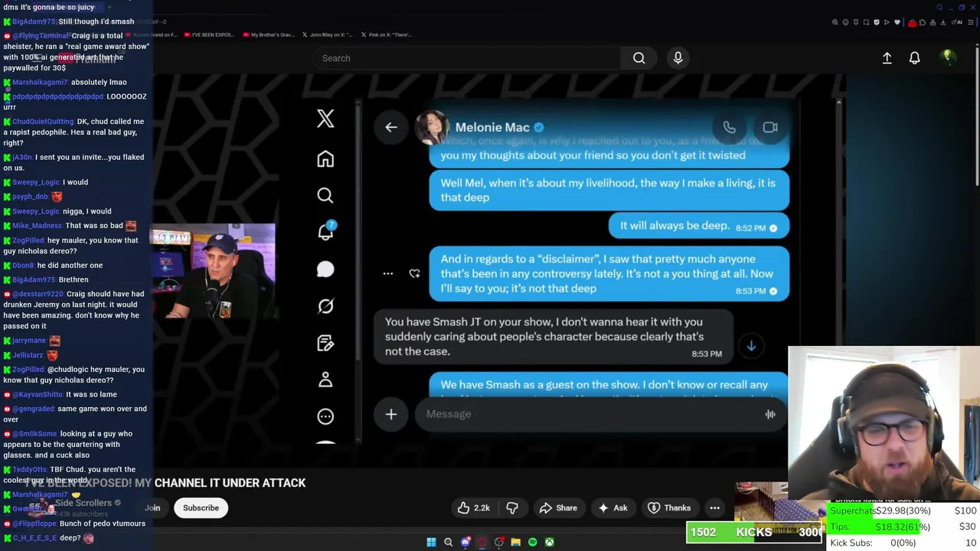The image size is (980, 551).
Task: Open Discord from taskbar
Action: [465, 543]
